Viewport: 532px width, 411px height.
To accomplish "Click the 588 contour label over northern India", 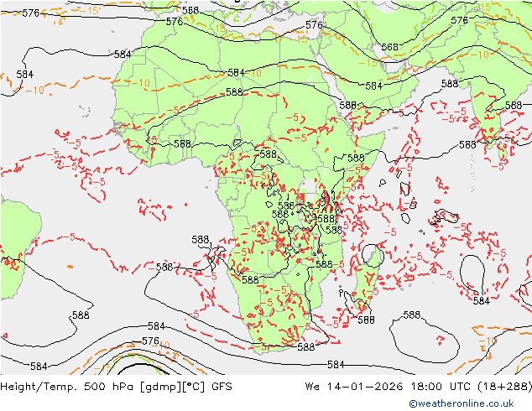I will coord(450,83).
